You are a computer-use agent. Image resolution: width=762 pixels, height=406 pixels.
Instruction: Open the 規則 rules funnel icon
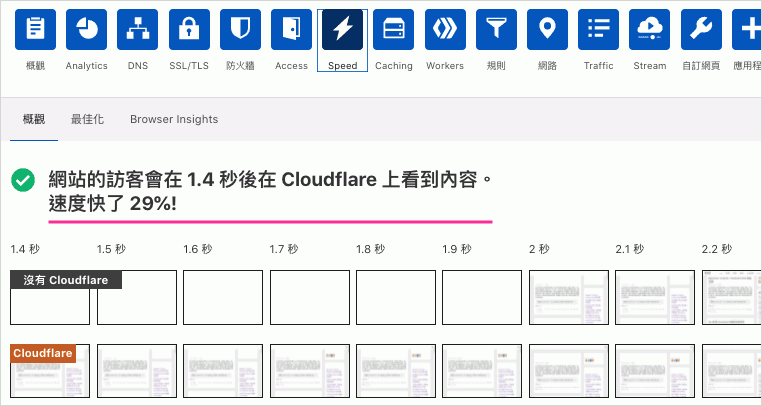(496, 29)
